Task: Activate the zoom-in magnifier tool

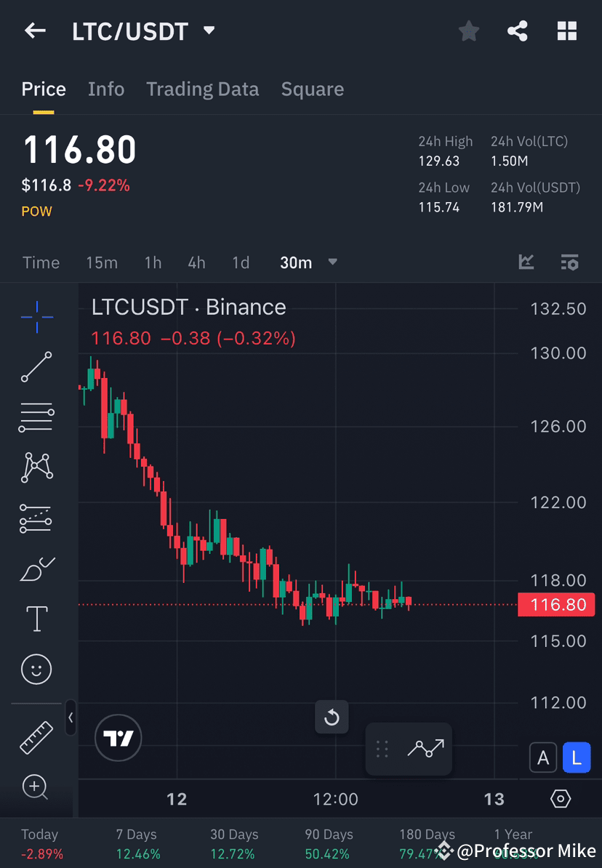Action: click(36, 787)
